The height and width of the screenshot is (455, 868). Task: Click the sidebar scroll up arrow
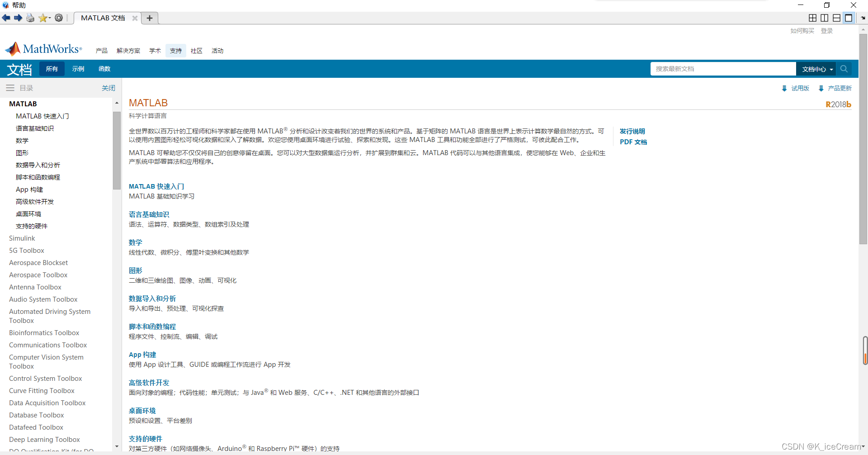(117, 103)
